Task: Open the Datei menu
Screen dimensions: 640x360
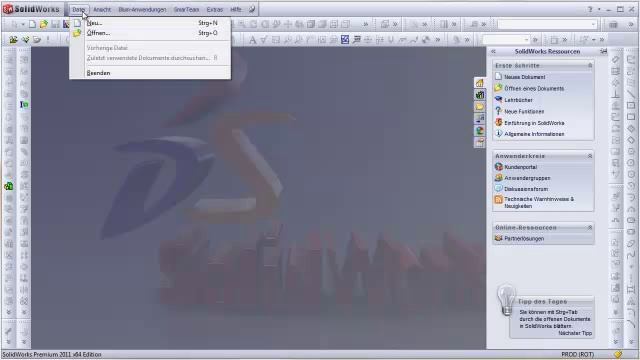Action: [x=78, y=9]
